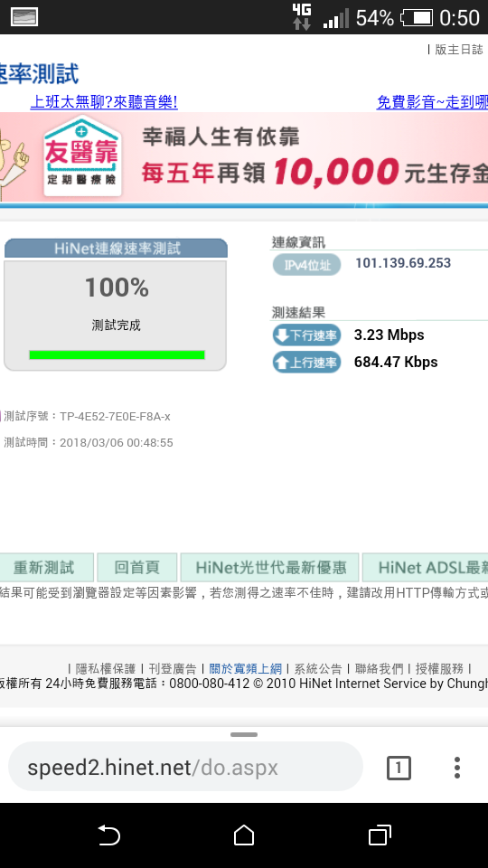Viewport: 488px width, 868px height.
Task: Click the 測速結果 section heading
Action: 298,312
